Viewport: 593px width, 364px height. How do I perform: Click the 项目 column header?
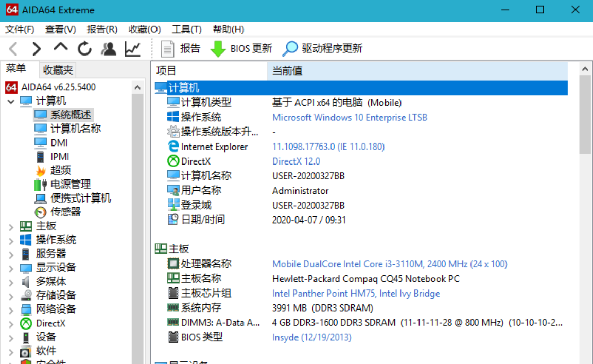pos(210,70)
